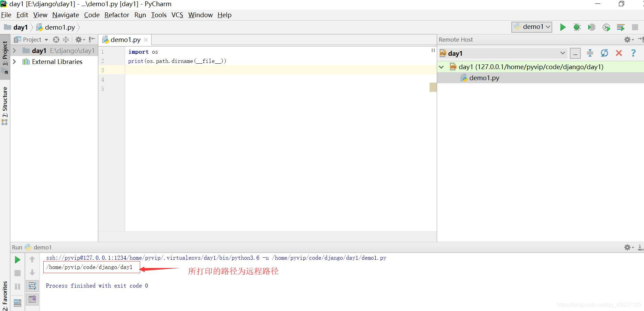The image size is (644, 311).
Task: Open the Code menu
Action: click(92, 15)
